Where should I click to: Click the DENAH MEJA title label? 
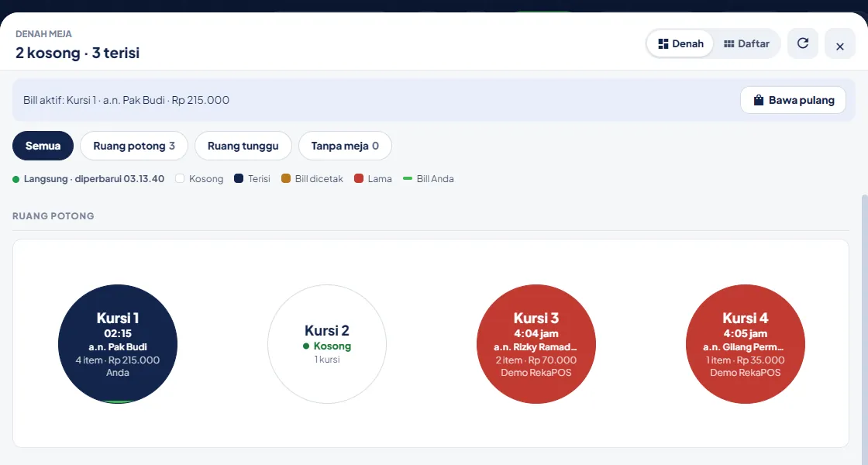coord(43,34)
